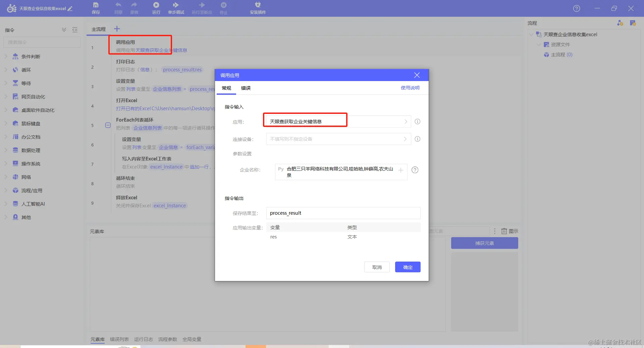The width and height of the screenshot is (644, 348).
Task: Expand the 循环 instruction group
Action: point(6,70)
